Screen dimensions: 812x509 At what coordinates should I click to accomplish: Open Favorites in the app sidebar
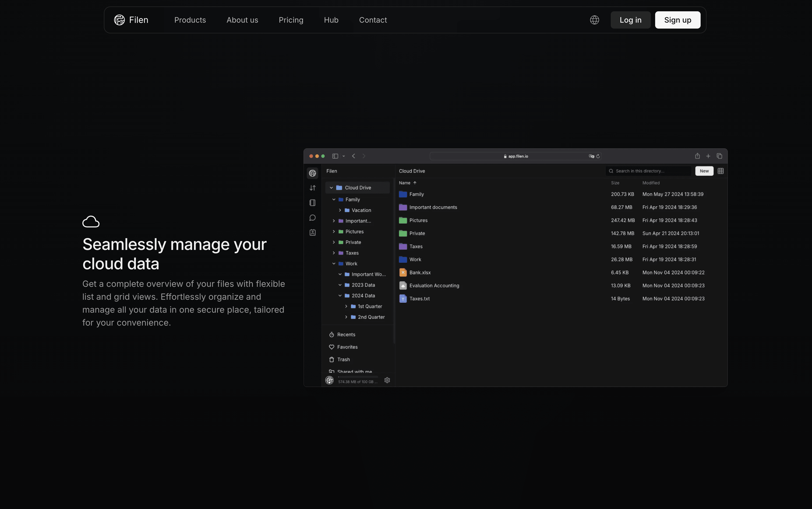tap(343, 347)
